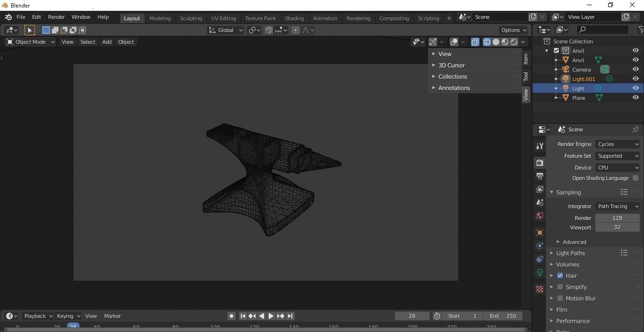Uncheck the Hair checkbox
644x332 pixels.
[x=560, y=275]
